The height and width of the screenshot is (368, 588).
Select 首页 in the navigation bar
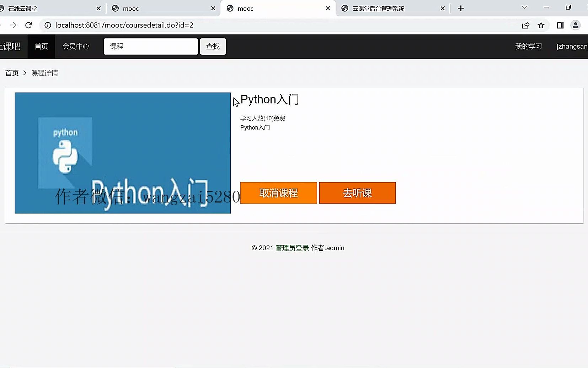(x=41, y=46)
